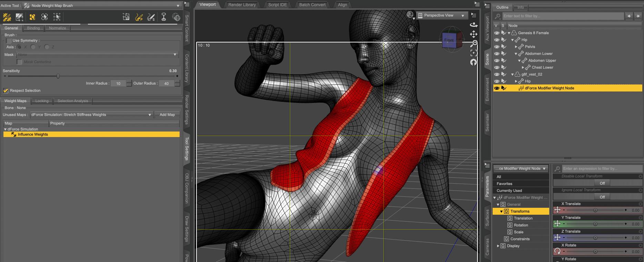Click the Add Map button
This screenshot has height=262, width=644.
167,115
